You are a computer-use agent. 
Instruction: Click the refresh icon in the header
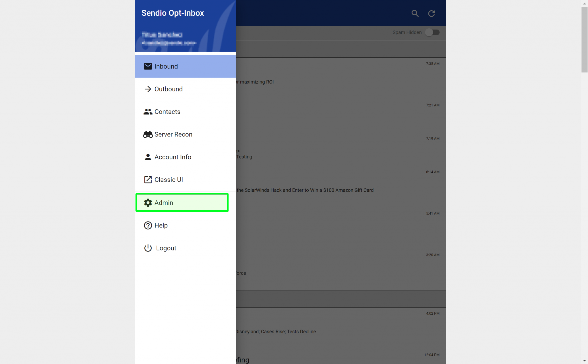tap(432, 13)
